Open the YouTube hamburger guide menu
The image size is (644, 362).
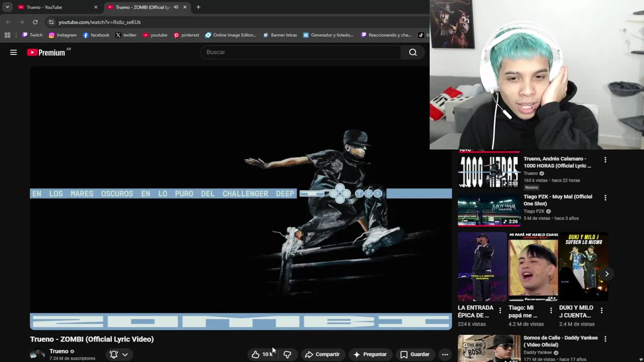point(14,52)
